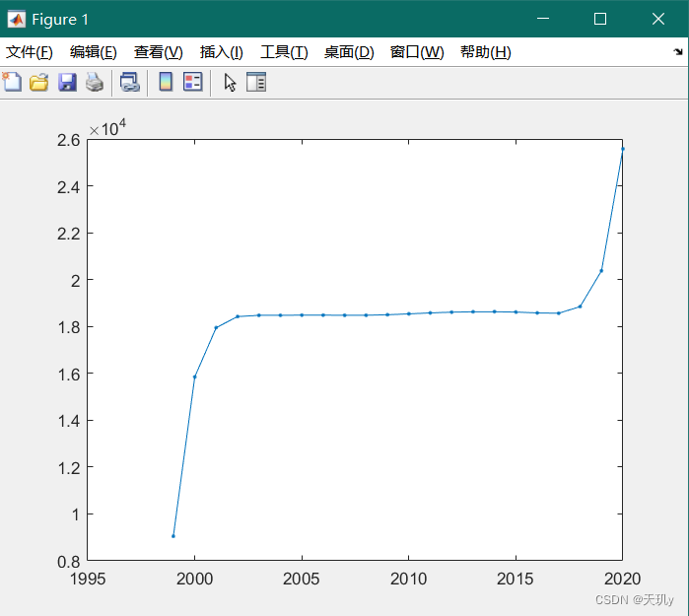Viewport: 689px width, 616px height.
Task: Dock the figure using the corner arrow
Action: (677, 52)
